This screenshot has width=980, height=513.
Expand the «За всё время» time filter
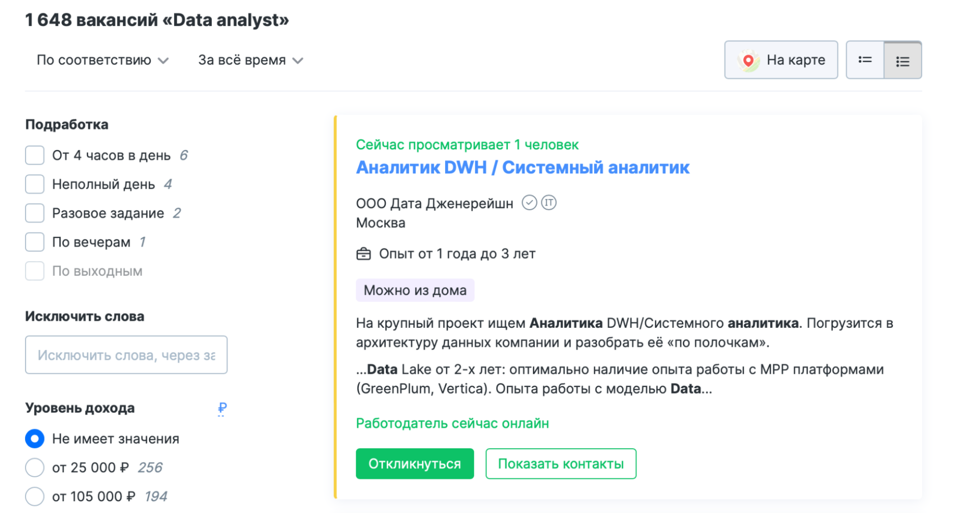point(251,60)
